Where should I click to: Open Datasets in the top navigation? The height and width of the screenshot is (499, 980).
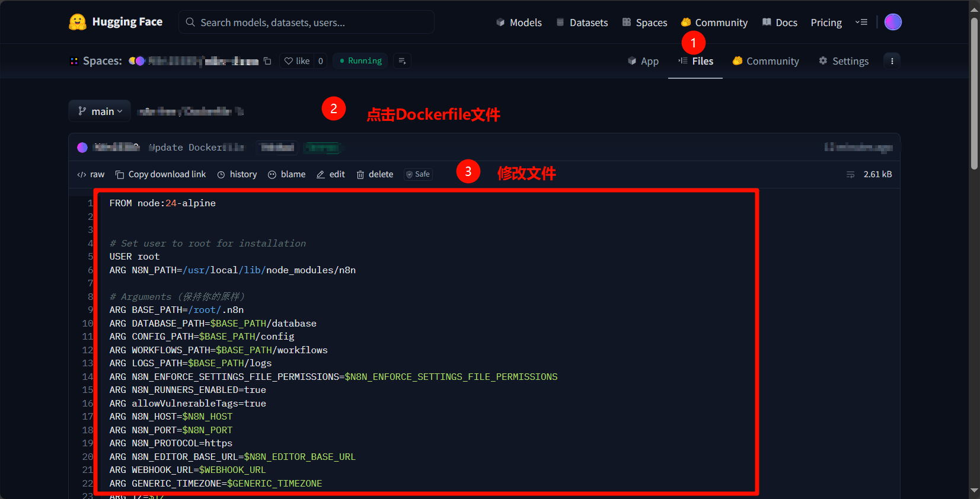(x=582, y=23)
